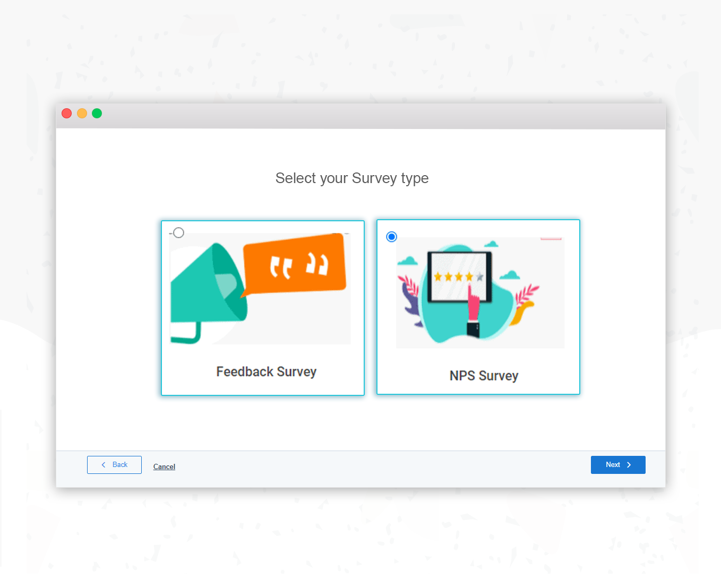Viewport: 721px width, 588px height.
Task: Click the Cancel link
Action: [164, 466]
